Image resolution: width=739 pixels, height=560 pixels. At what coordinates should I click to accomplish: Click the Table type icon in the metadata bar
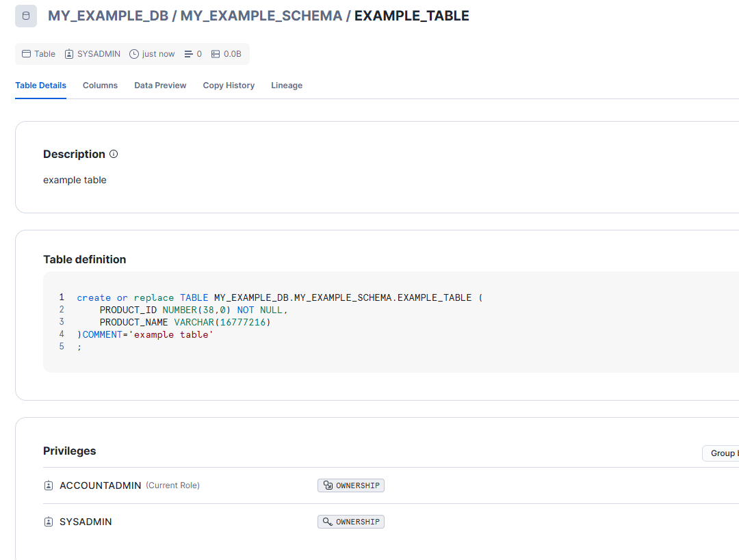[27, 54]
